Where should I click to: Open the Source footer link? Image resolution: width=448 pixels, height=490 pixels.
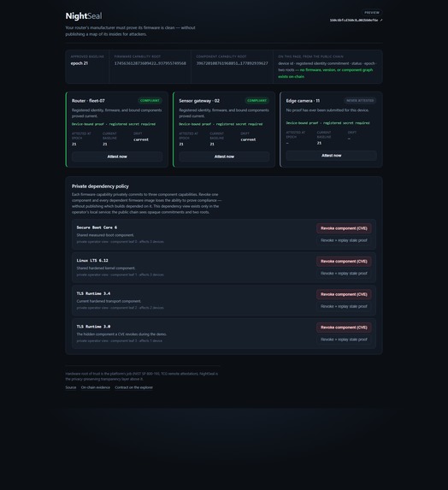[x=71, y=387]
